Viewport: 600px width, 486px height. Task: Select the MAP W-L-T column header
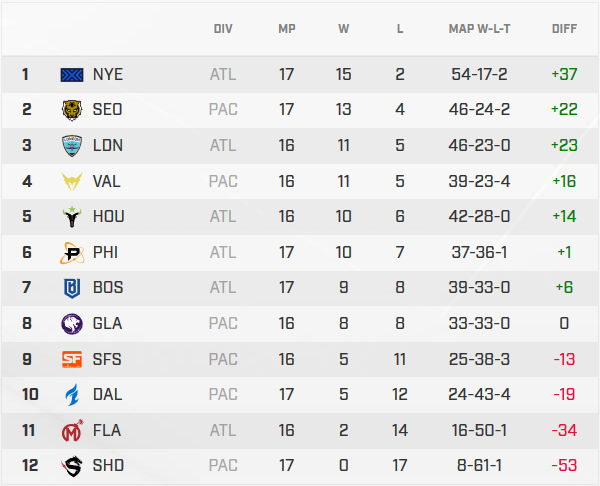[x=479, y=29]
